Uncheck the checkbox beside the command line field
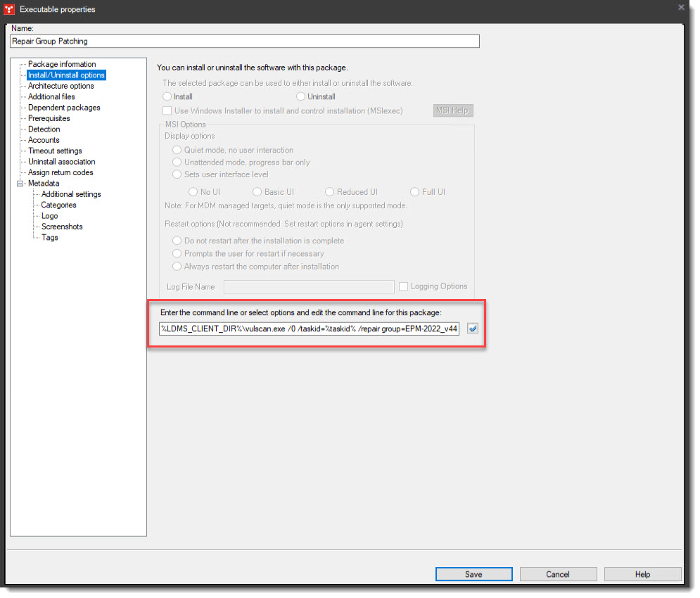This screenshot has height=598, width=700. pyautogui.click(x=472, y=328)
